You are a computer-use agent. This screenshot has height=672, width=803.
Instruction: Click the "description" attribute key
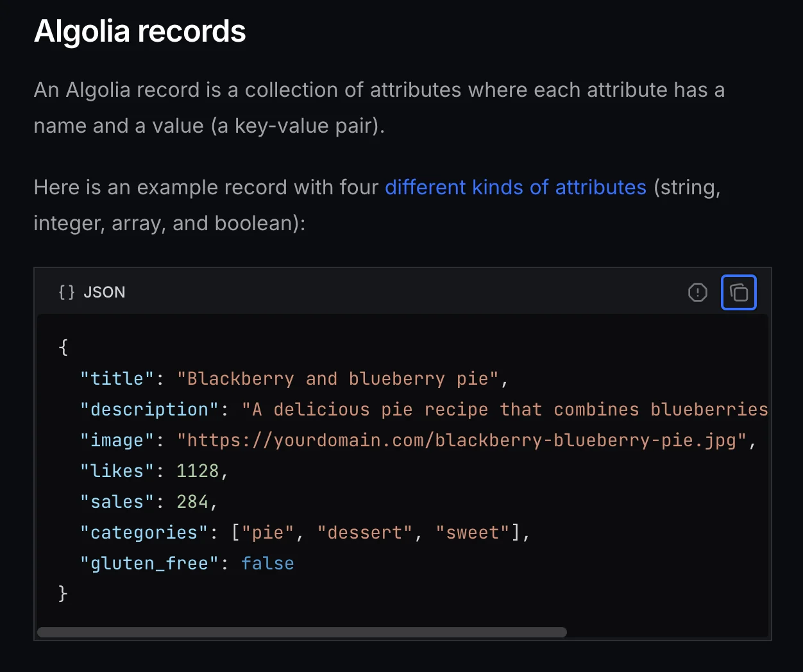149,409
